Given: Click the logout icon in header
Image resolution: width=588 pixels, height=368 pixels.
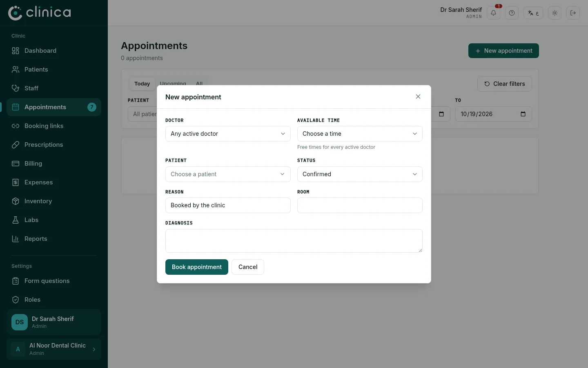Looking at the screenshot, I should tap(573, 13).
